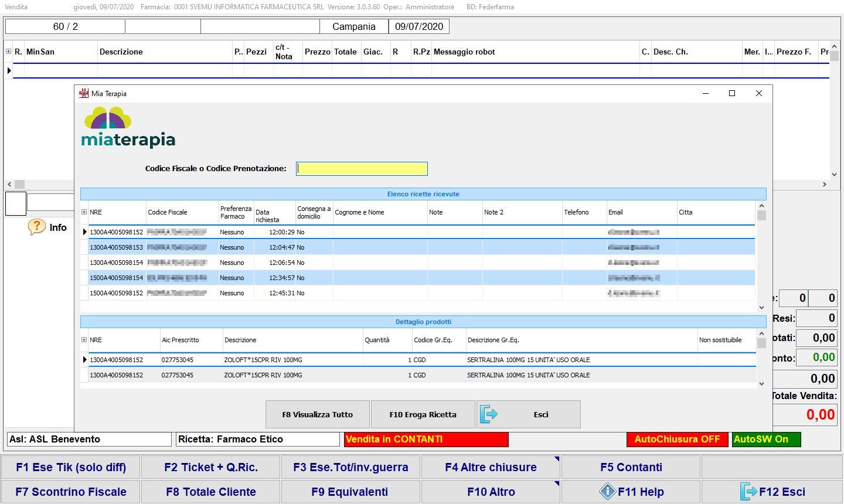Click the Info question mark icon
This screenshot has height=504, width=844.
coord(36,227)
